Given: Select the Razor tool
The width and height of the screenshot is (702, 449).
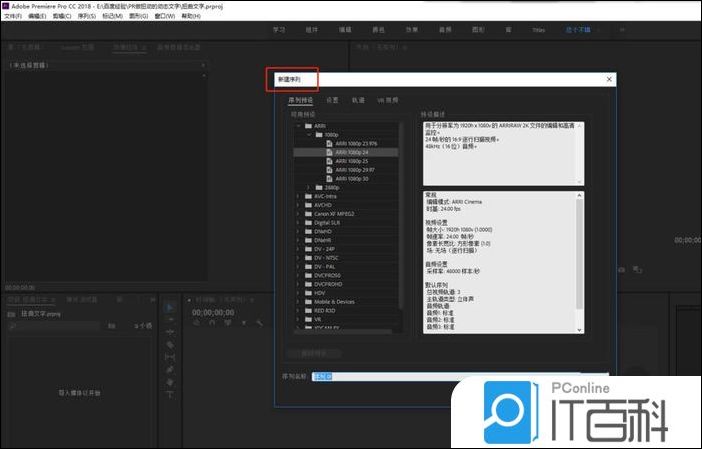Looking at the screenshot, I should click(170, 344).
